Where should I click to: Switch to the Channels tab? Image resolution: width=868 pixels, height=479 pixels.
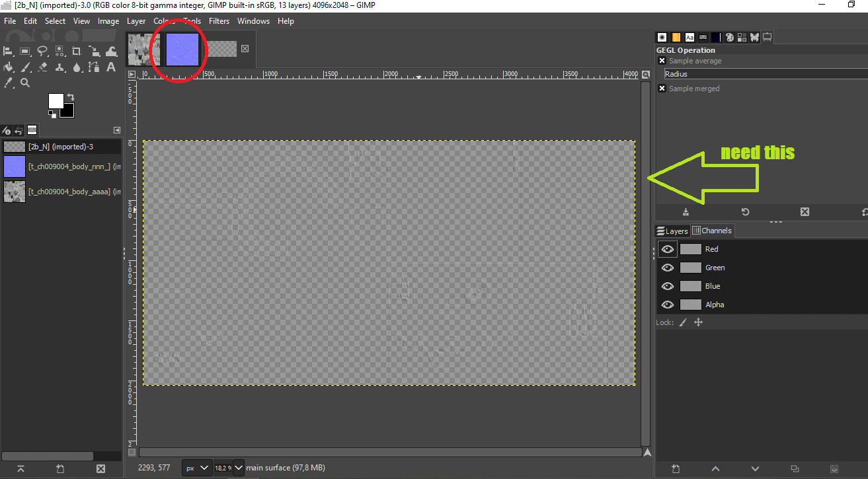tap(712, 231)
